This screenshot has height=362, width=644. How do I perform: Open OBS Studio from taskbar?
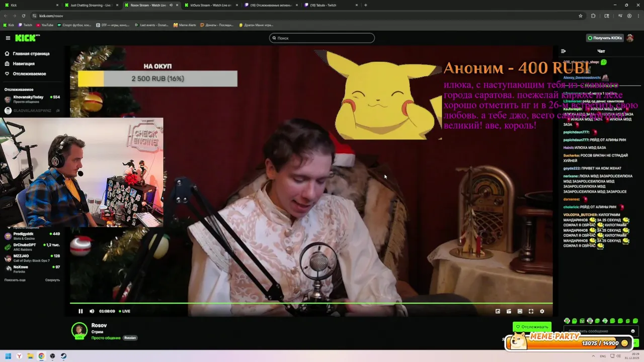pos(52,356)
